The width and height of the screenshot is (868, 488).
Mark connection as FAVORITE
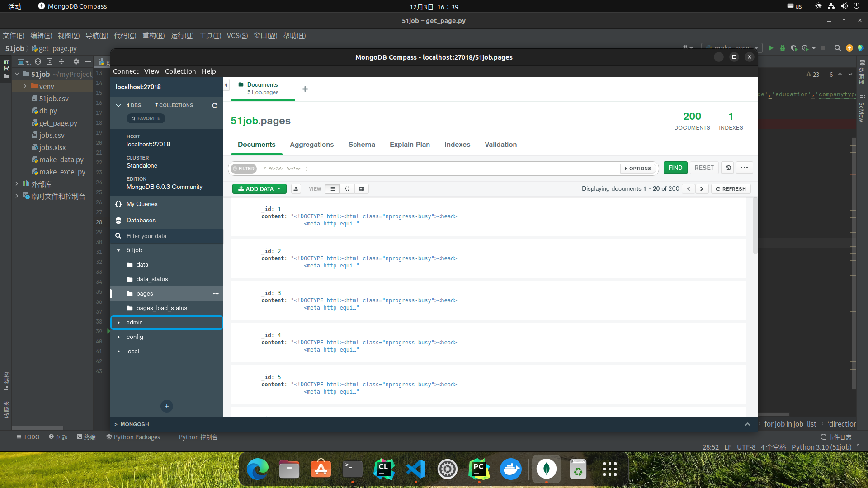click(146, 118)
